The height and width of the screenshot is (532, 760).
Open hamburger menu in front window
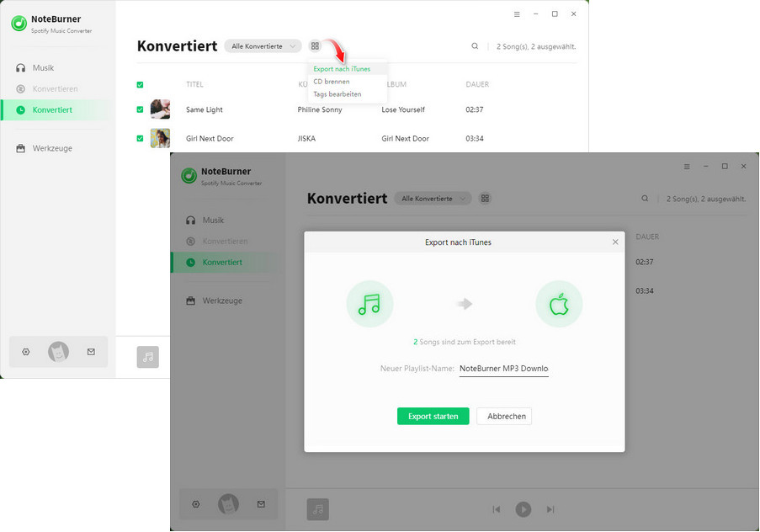coord(687,167)
